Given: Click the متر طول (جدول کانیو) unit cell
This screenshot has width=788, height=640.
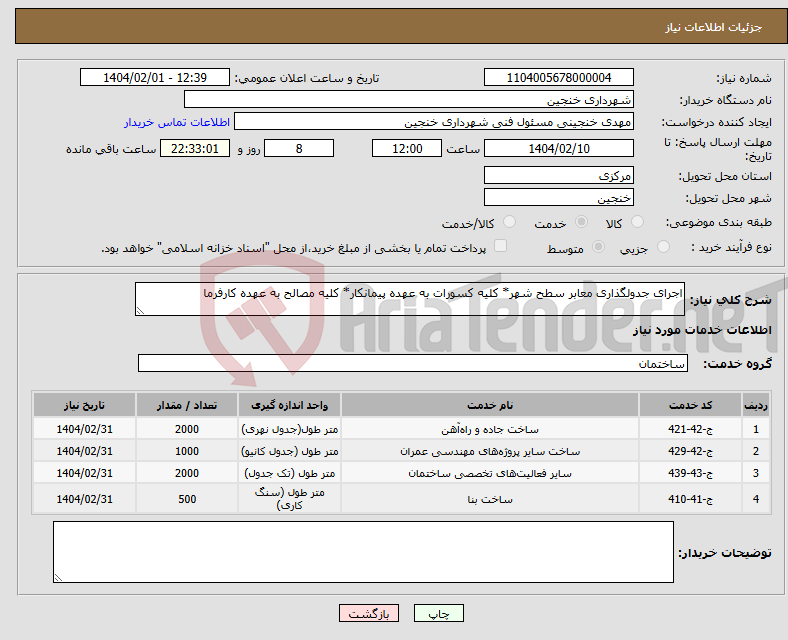Looking at the screenshot, I should [x=289, y=452].
